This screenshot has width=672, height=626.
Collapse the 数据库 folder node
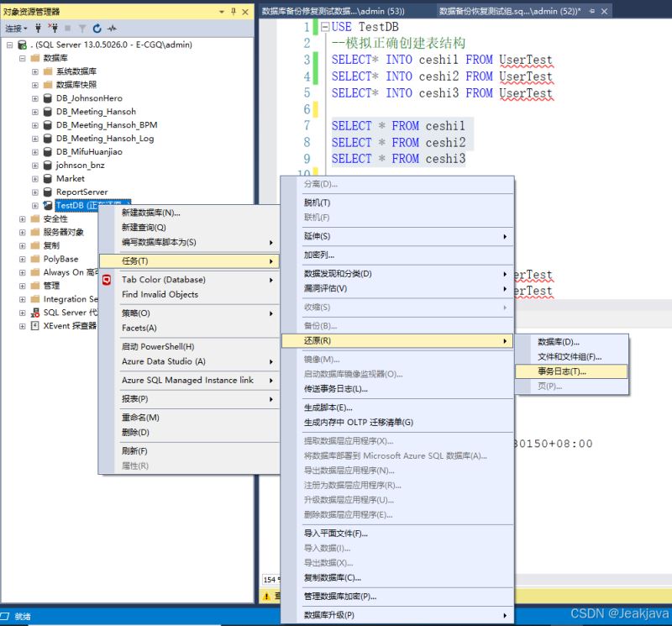coord(23,58)
